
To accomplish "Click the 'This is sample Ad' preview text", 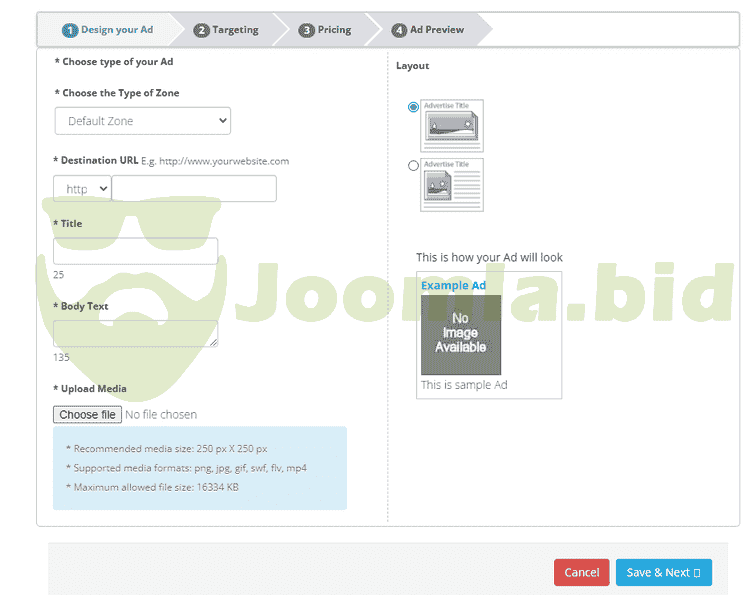I will point(464,385).
